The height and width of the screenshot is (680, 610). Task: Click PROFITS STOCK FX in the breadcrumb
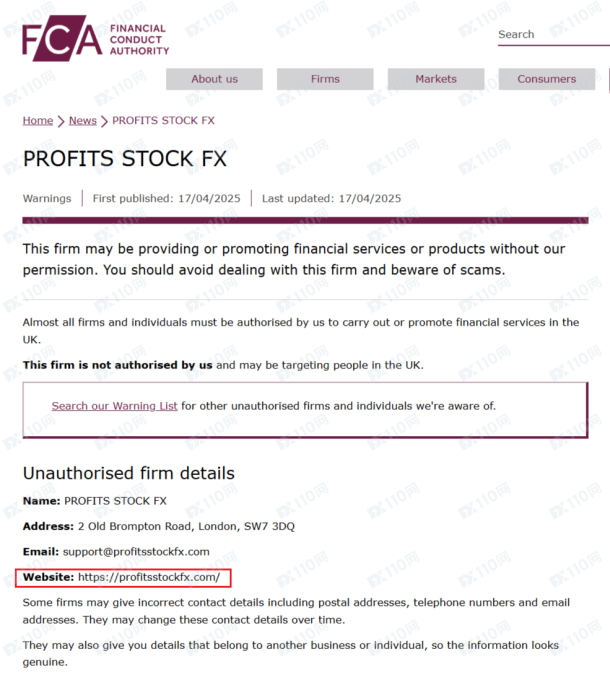163,121
